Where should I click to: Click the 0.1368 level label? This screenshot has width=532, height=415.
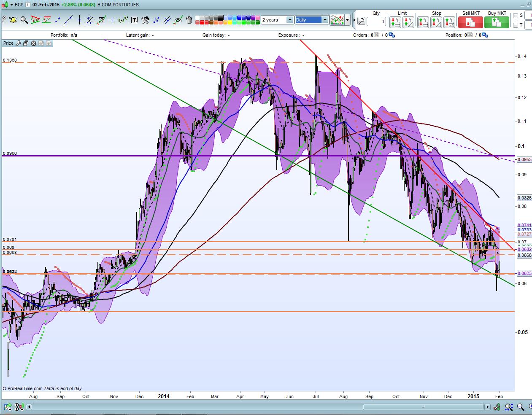[x=10, y=60]
